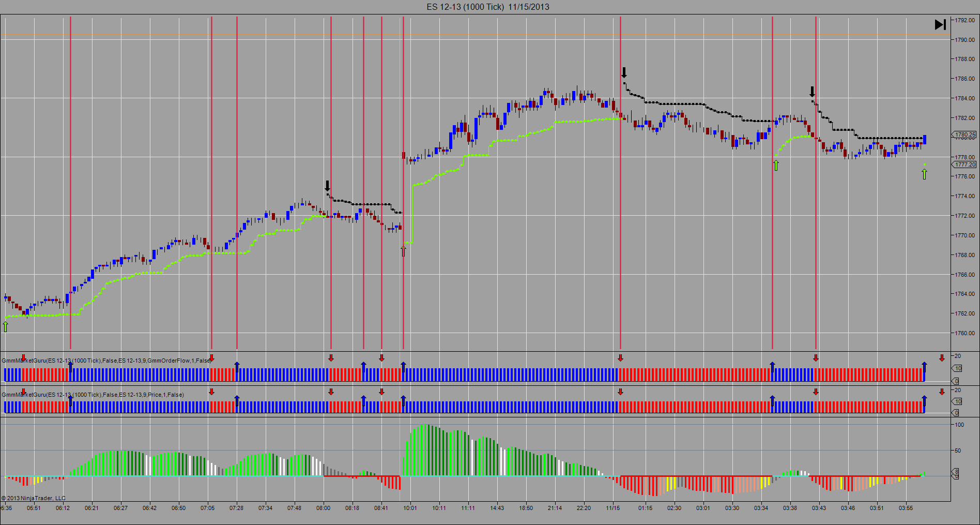Click the 01:15 time axis label

tap(646, 508)
